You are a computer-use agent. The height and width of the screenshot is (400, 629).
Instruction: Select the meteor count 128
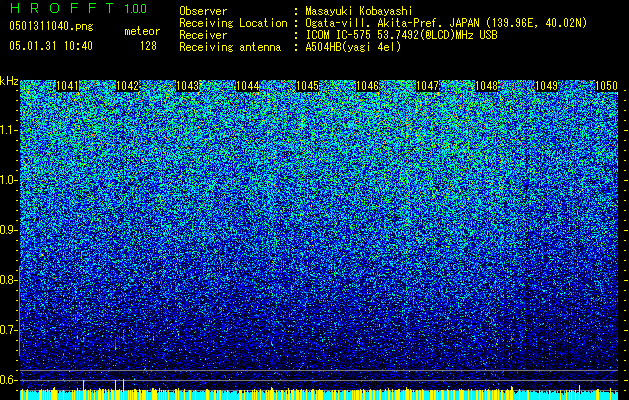(148, 46)
